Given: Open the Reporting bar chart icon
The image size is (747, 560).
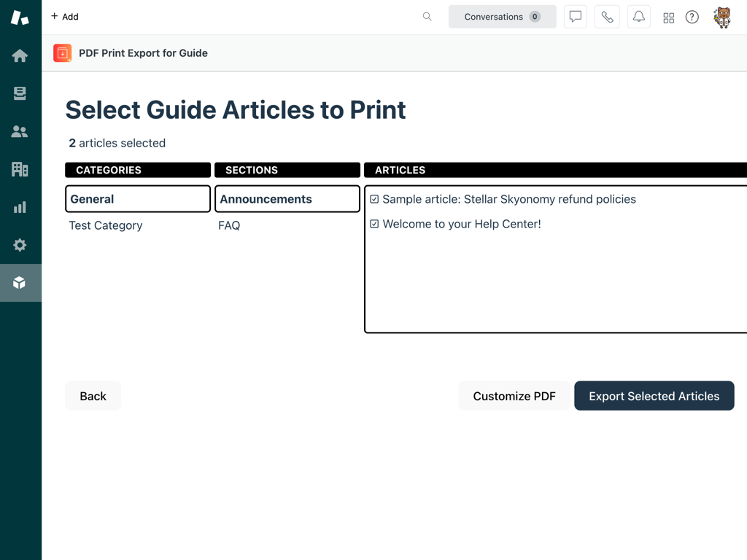Looking at the screenshot, I should coord(20,207).
